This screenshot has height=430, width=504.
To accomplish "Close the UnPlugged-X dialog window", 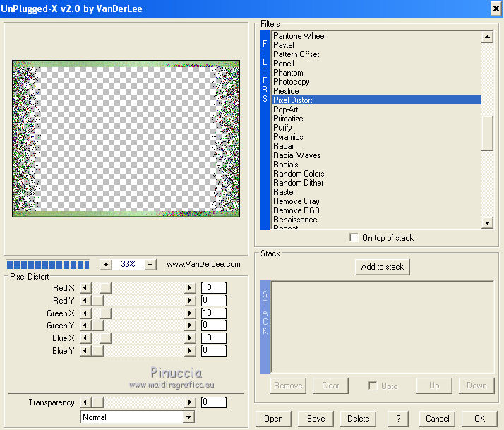I will click(x=496, y=8).
